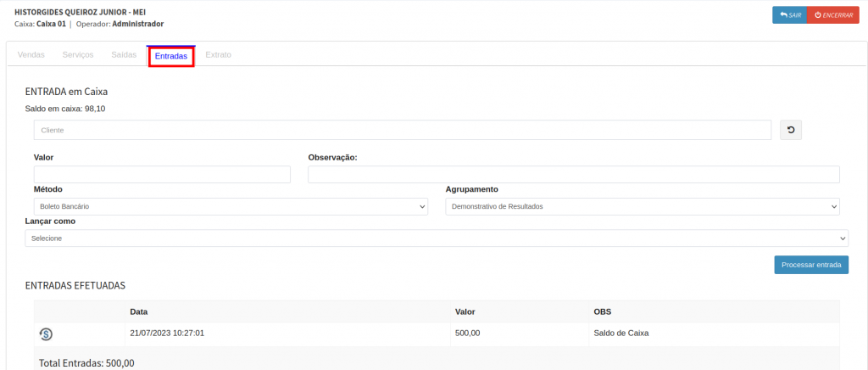Expand the Agrupamento dropdown
This screenshot has width=868, height=370.
[642, 207]
